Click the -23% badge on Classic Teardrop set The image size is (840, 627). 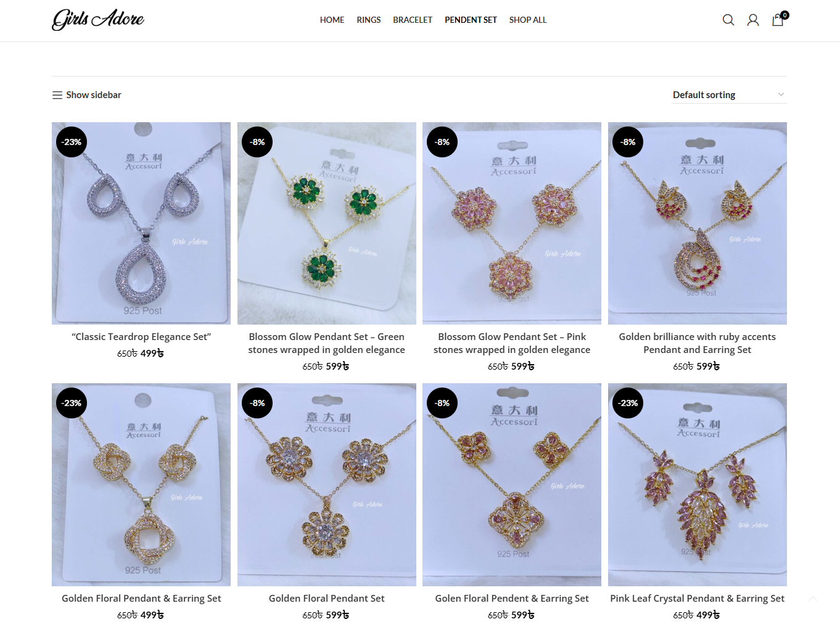tap(72, 142)
